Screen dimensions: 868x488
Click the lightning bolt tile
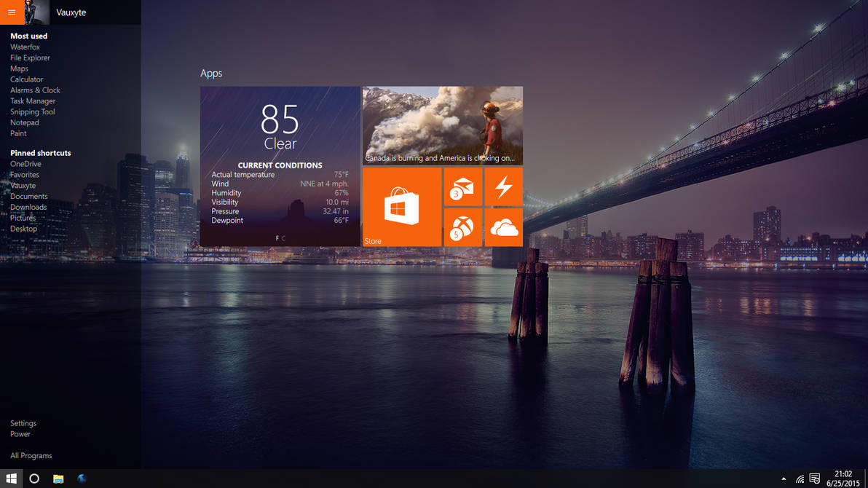503,186
